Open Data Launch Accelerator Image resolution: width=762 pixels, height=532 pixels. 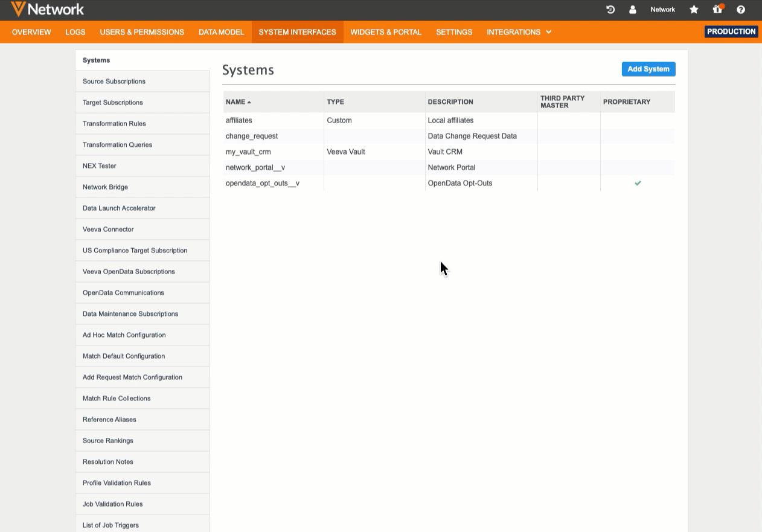(x=142, y=208)
